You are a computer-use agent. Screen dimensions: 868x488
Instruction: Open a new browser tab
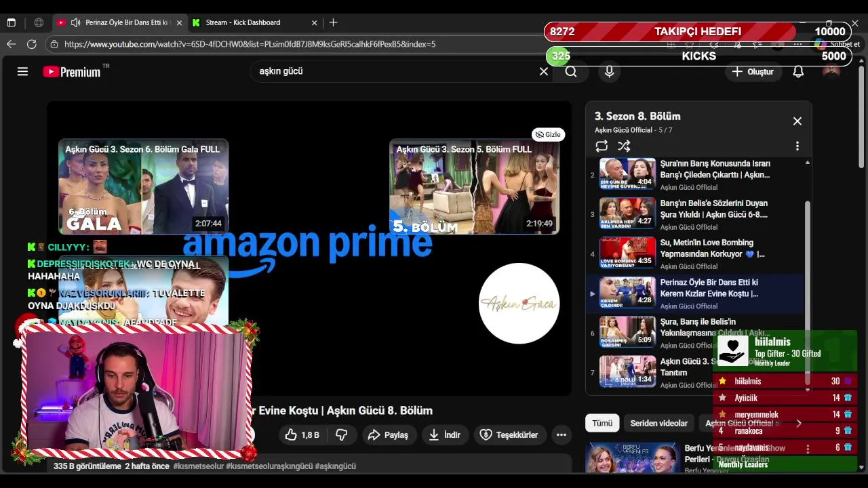coord(333,22)
